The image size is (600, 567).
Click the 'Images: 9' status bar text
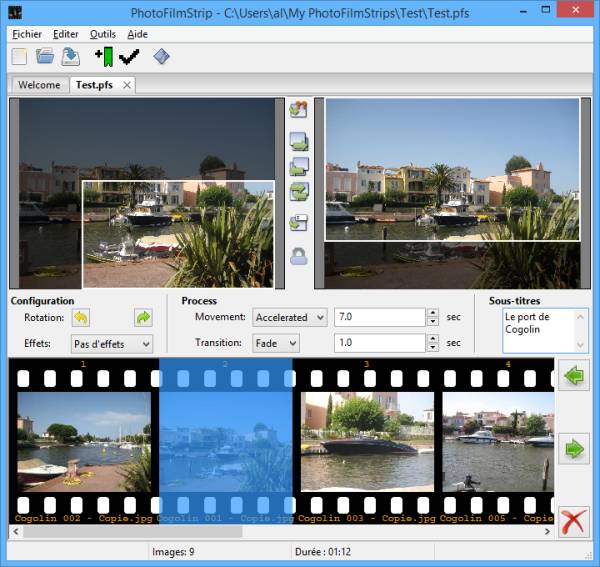173,552
